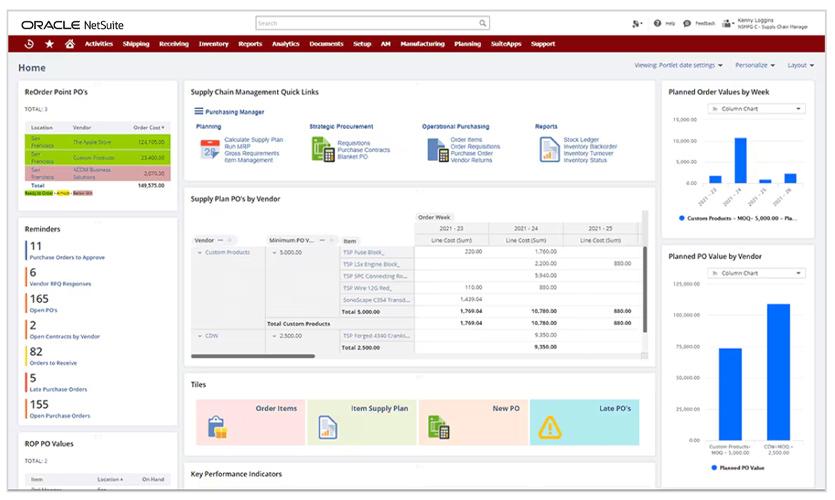835x500 pixels.
Task: Open the Purchasing Manager hamburger menu
Action: click(199, 111)
